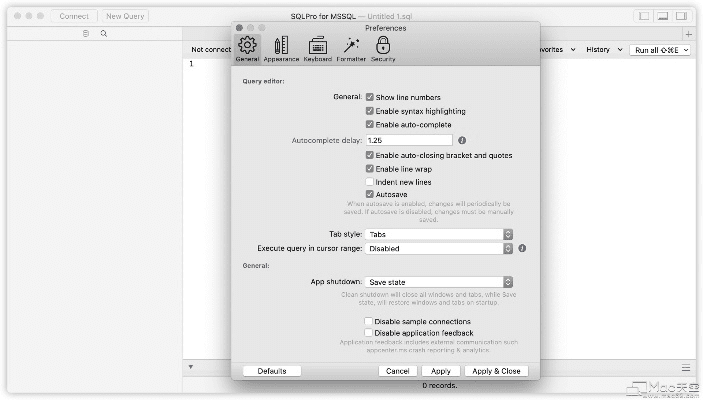Toggle bottom panel layout icon
Screen dimensions: 703x400
[663, 16]
